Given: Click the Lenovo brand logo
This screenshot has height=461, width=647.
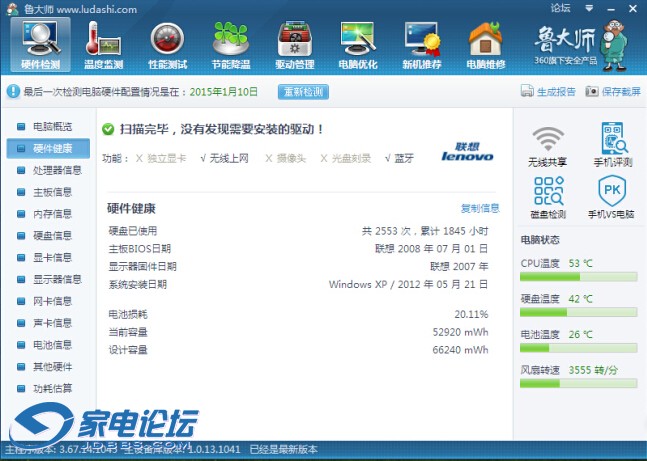Looking at the screenshot, I should [467, 151].
